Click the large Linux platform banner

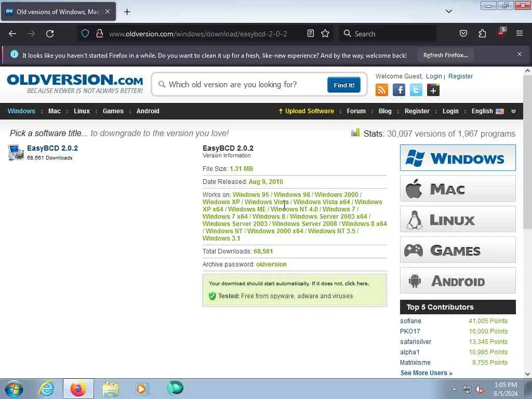coord(458,219)
